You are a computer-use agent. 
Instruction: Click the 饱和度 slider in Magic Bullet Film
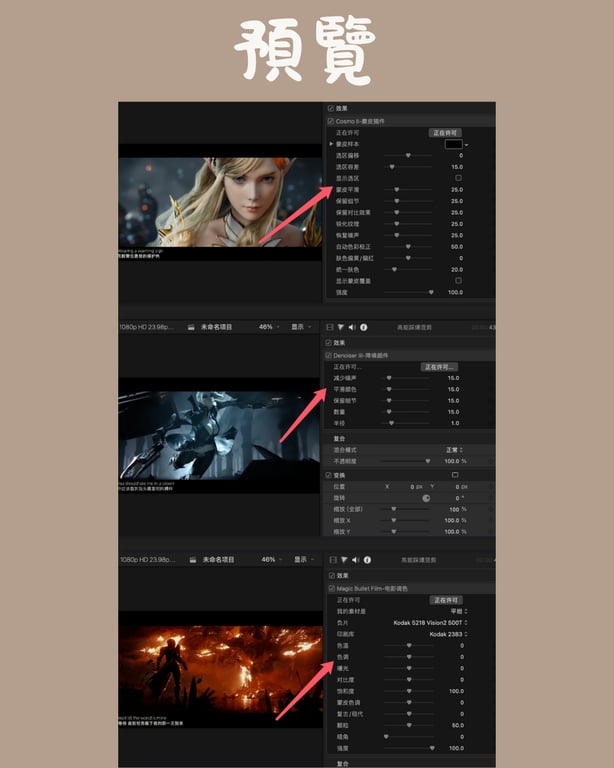409,691
